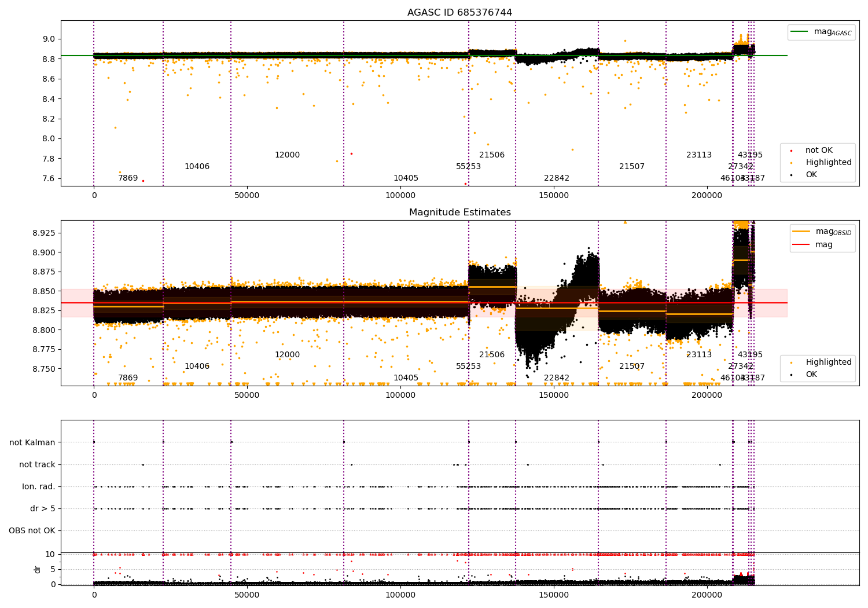The image size is (868, 608).
Task: Click obsid label 10405 in the top plot
Action: coord(406,178)
